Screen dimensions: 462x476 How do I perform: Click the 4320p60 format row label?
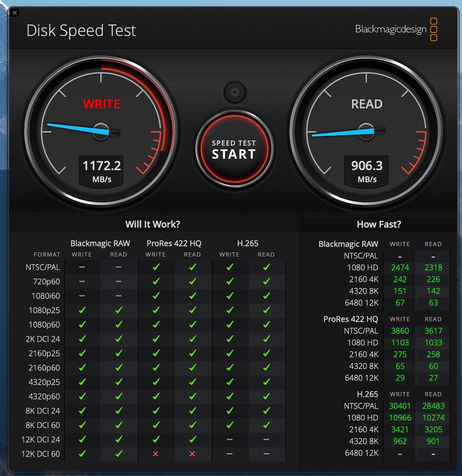(x=44, y=396)
